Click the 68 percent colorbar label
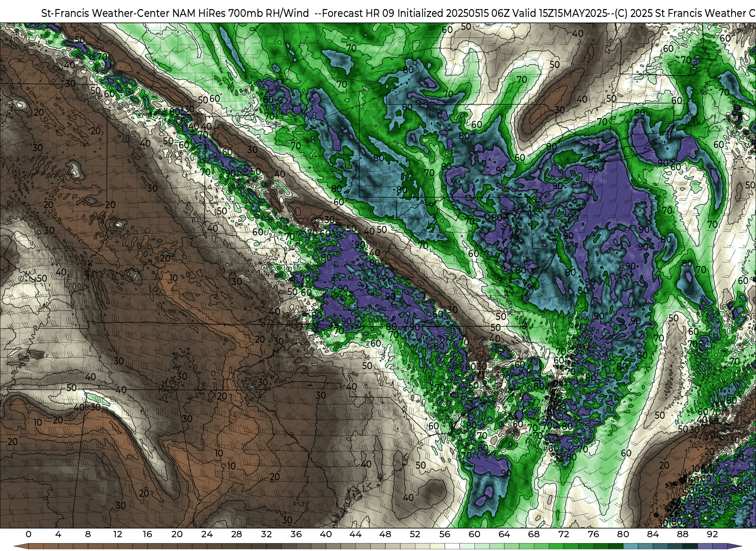Image resolution: width=756 pixels, height=551 pixels. coord(534,534)
